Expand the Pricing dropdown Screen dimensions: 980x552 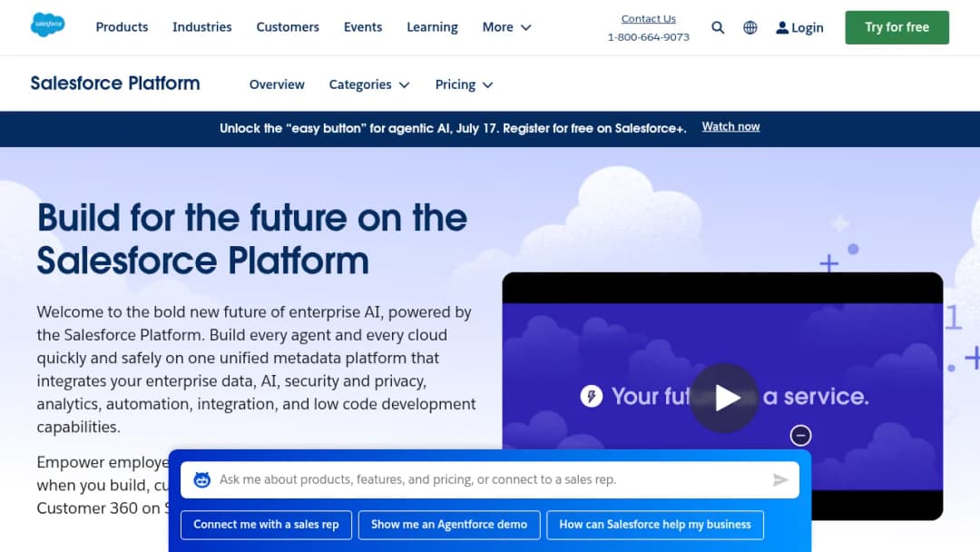tap(465, 84)
